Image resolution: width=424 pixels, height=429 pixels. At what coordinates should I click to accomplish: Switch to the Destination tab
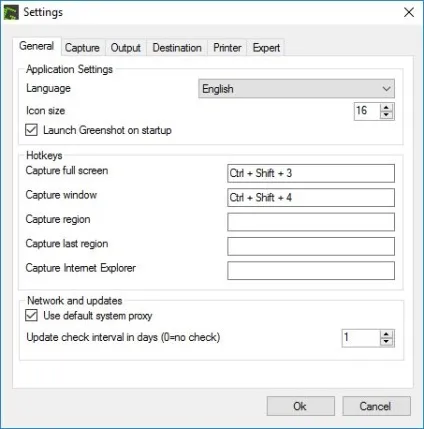(177, 48)
